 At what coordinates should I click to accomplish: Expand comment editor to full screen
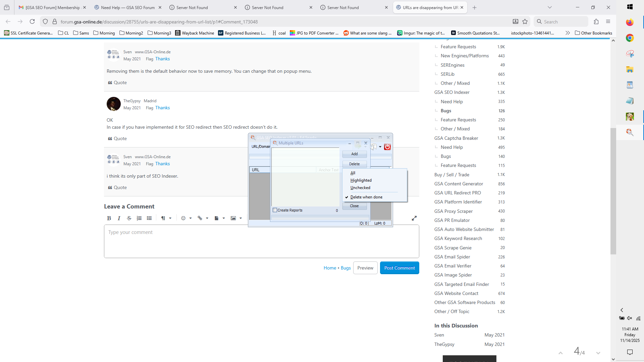click(x=414, y=218)
